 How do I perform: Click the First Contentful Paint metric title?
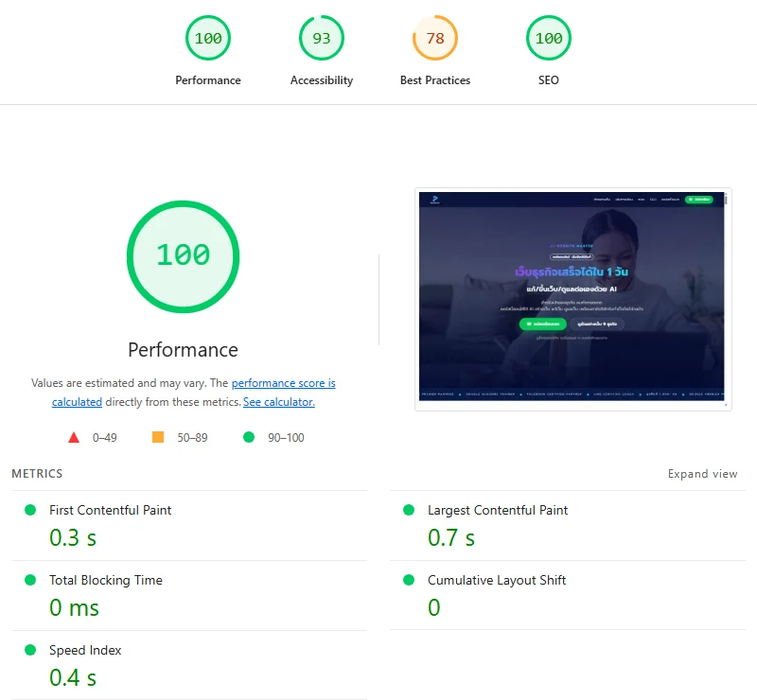coord(110,510)
